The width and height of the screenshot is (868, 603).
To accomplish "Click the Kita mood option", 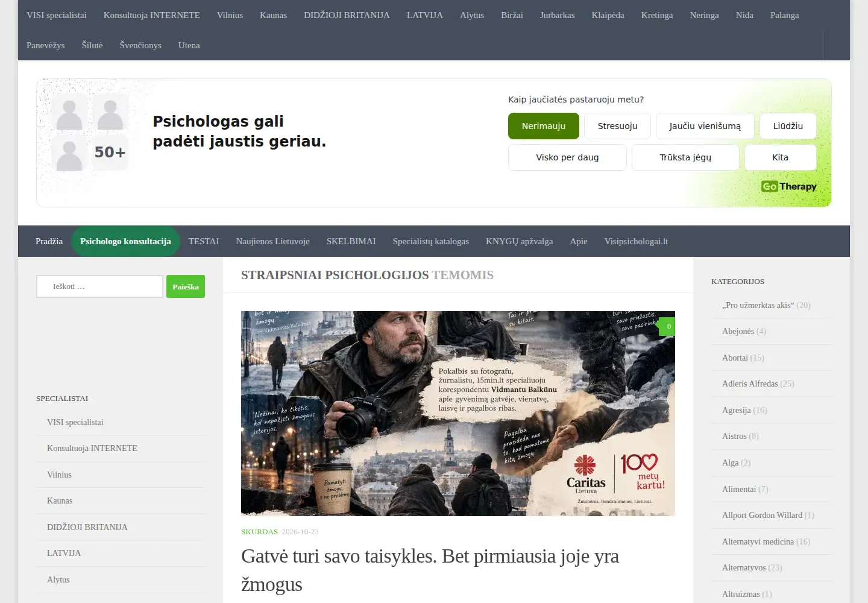I will [781, 157].
